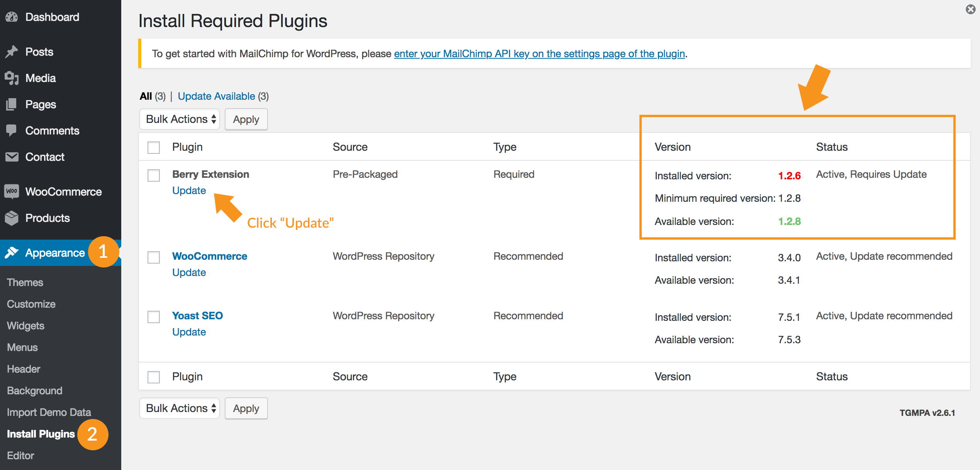Click the Pages icon in sidebar
Screen dimensions: 980x470
(12, 104)
